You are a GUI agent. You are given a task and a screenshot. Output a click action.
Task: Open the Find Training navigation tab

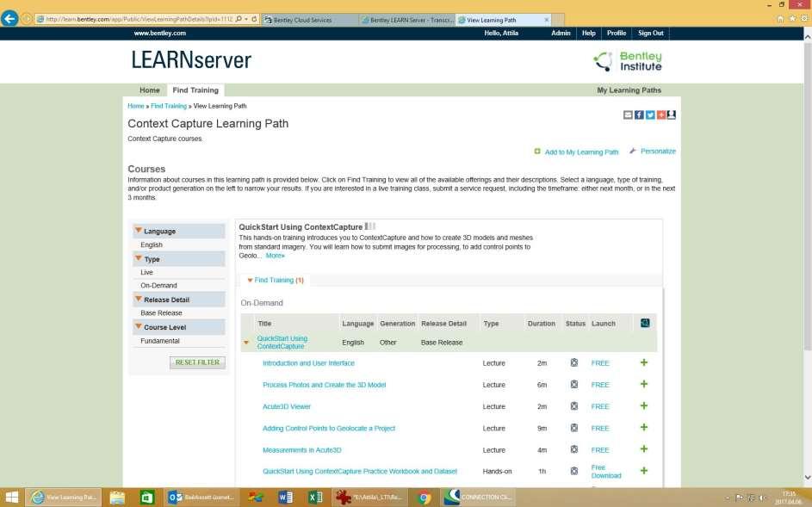[195, 90]
